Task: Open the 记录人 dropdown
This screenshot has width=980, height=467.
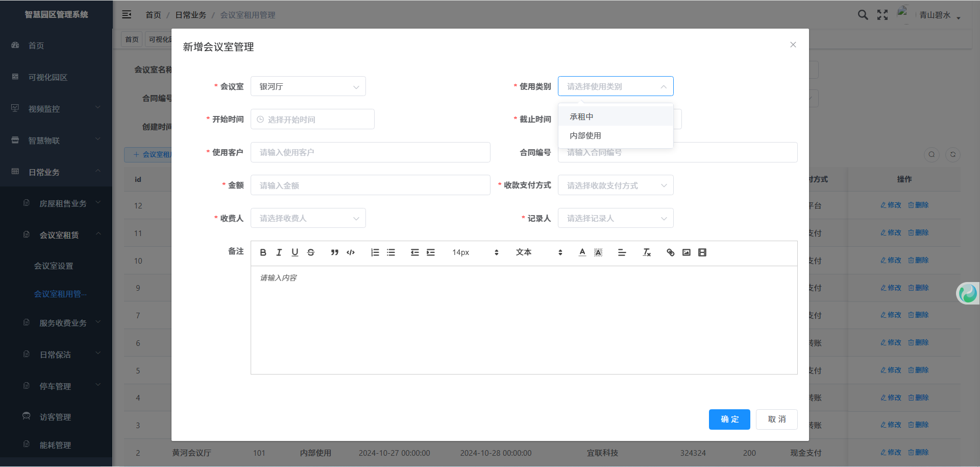Action: [615, 218]
